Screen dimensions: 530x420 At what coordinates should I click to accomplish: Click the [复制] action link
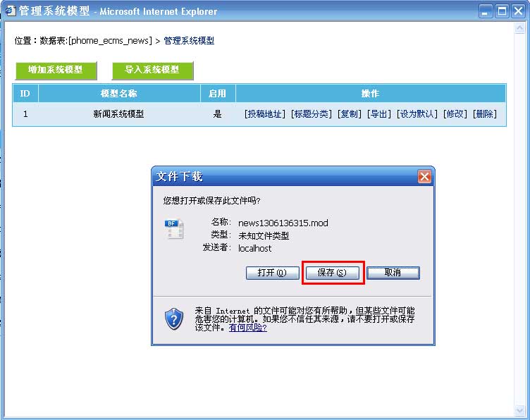[x=349, y=113]
